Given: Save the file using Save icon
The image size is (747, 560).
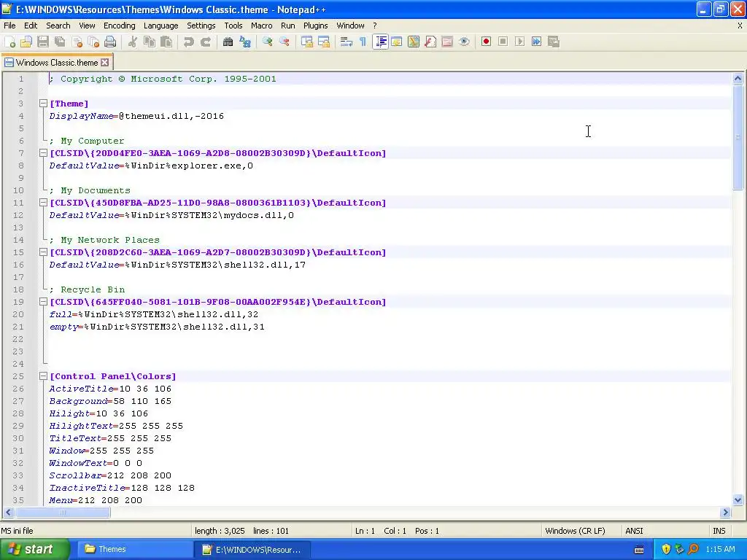Looking at the screenshot, I should click(x=43, y=42).
